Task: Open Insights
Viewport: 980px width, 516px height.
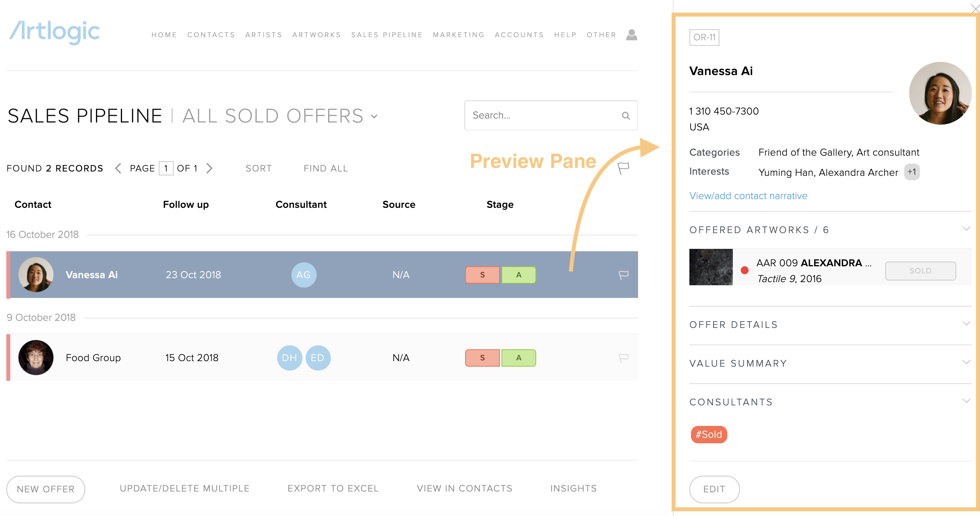Action: [574, 489]
